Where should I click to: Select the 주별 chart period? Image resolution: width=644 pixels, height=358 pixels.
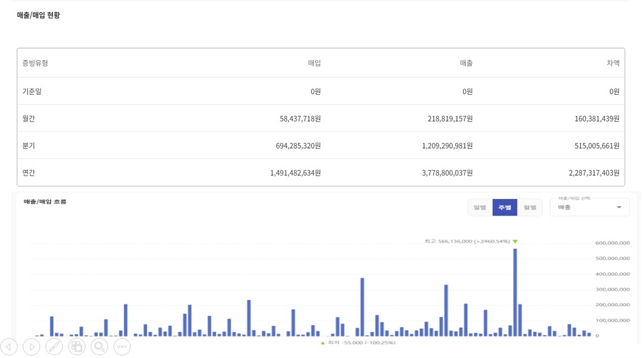pyautogui.click(x=505, y=207)
